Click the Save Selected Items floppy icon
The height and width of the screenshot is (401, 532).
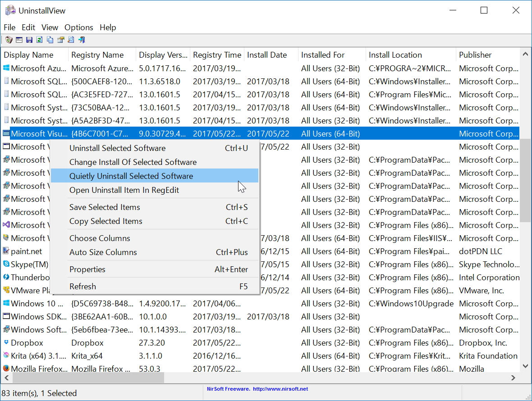point(29,40)
